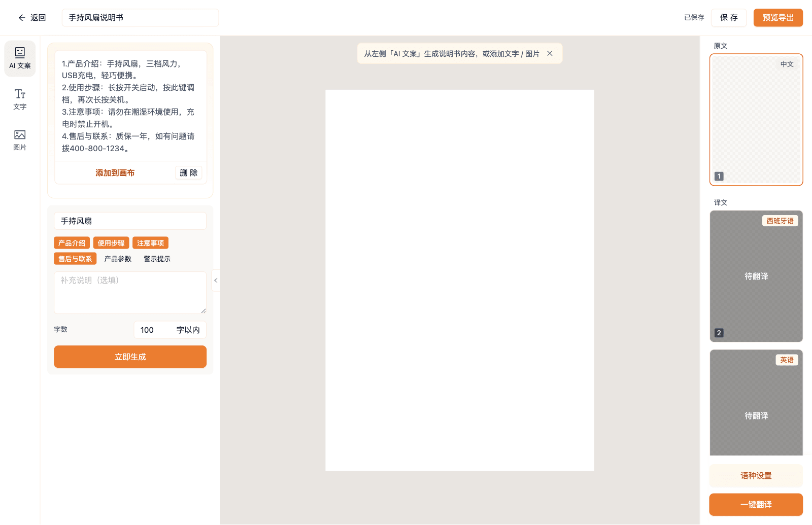812x525 pixels.
Task: Open the 文字 text tool
Action: (x=20, y=99)
